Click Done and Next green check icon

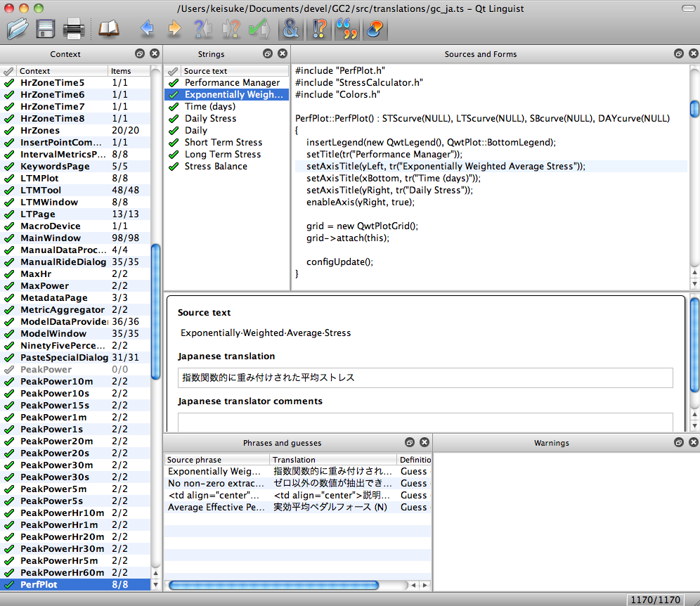(x=259, y=29)
